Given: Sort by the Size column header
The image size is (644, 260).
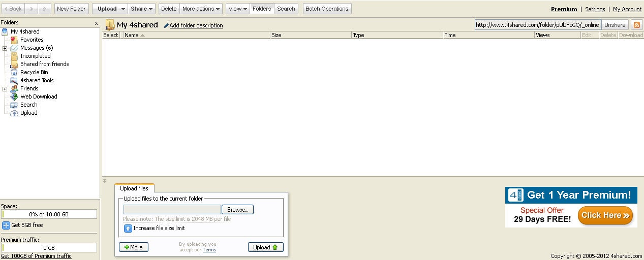Looking at the screenshot, I should pos(311,35).
